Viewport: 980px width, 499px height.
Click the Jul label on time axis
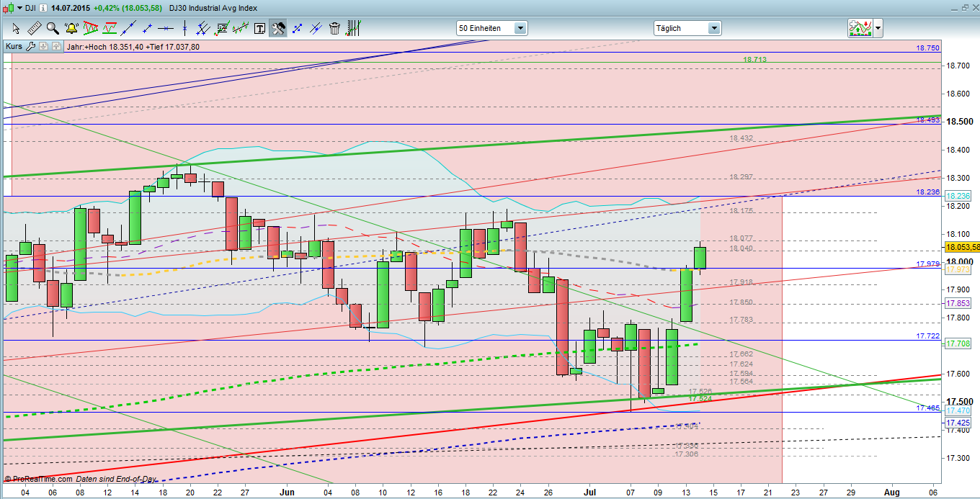590,491
